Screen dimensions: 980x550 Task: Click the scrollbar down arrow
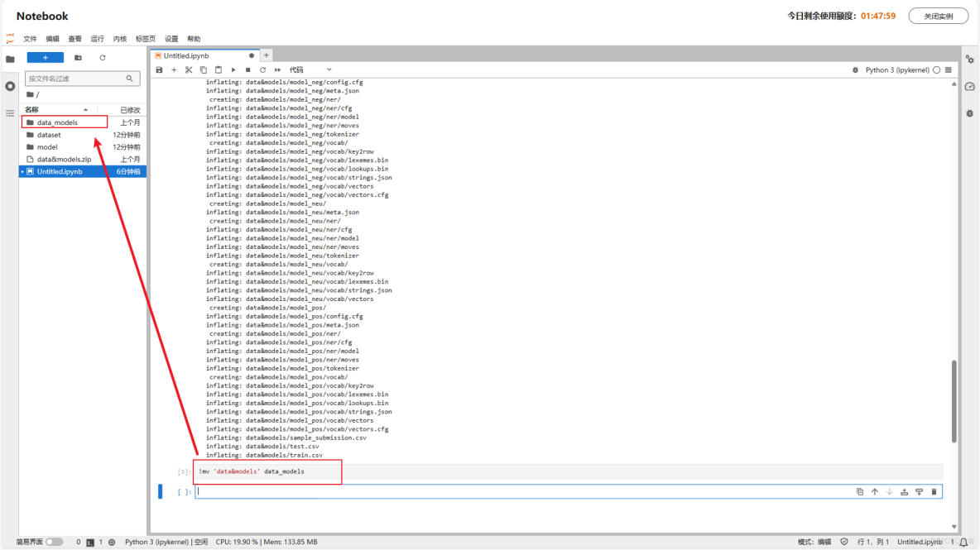pyautogui.click(x=954, y=527)
